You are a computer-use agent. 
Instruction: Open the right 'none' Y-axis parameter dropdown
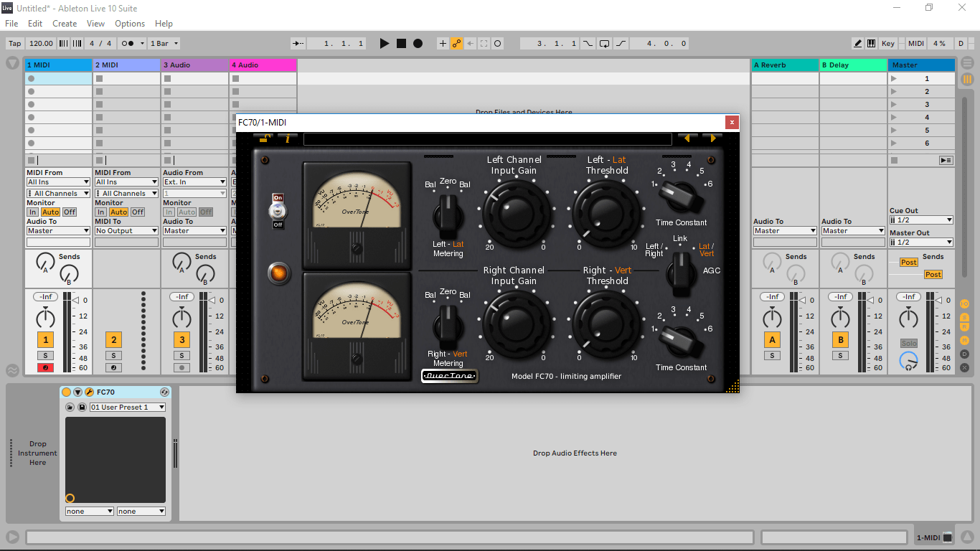[141, 512]
